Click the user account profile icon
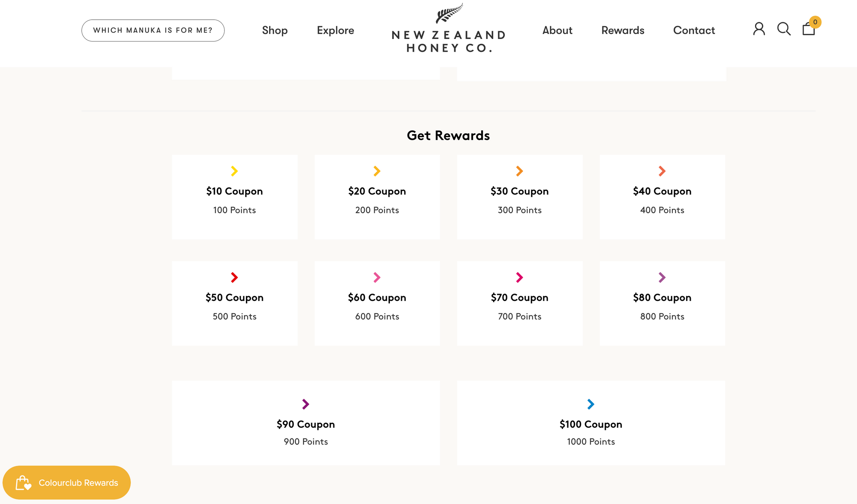This screenshot has width=857, height=504. [x=758, y=29]
